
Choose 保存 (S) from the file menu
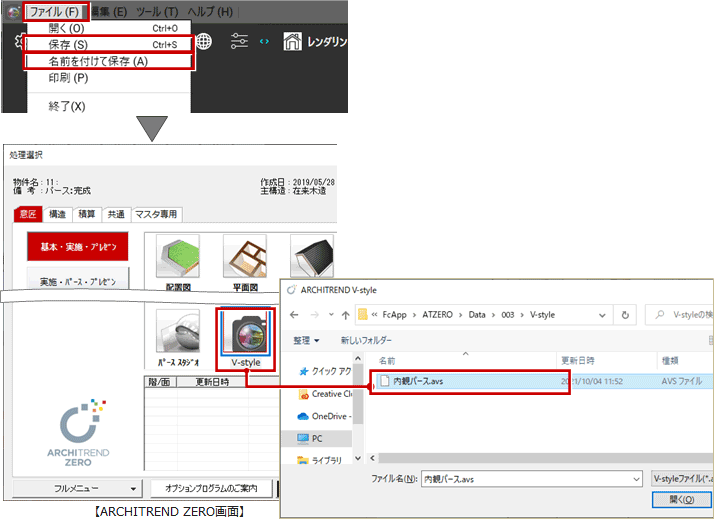(x=109, y=45)
